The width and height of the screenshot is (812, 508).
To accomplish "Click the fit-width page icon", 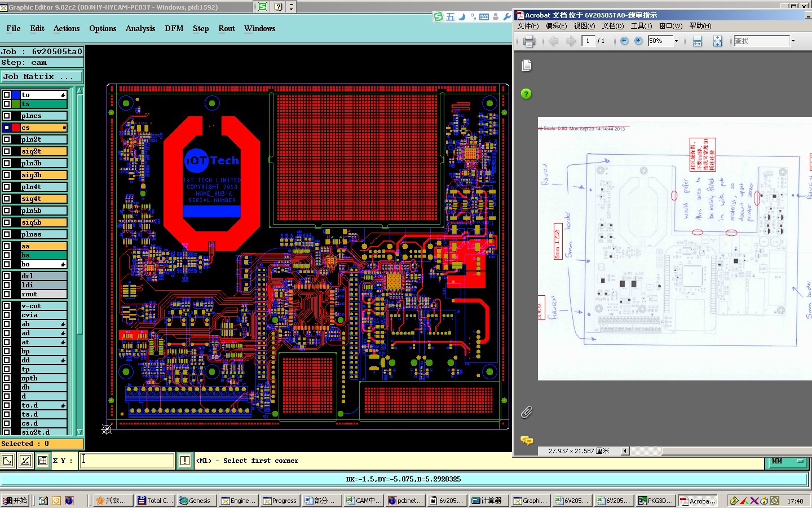I will tap(697, 41).
